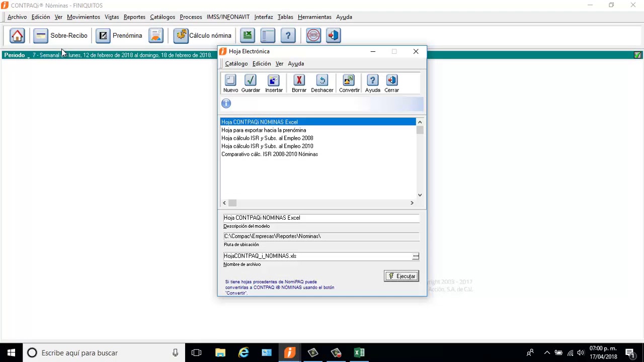644x362 pixels.
Task: Click list scroll-down arrow
Action: (x=420, y=195)
